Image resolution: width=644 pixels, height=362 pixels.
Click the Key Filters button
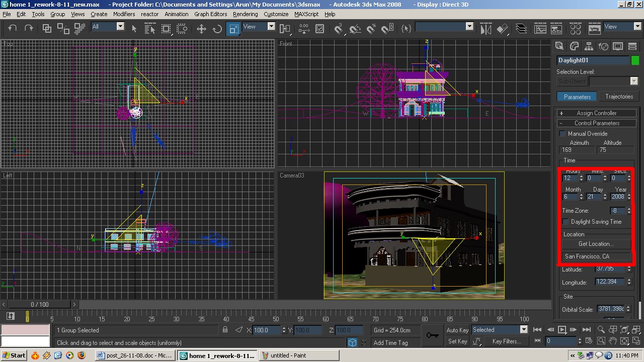coord(507,341)
